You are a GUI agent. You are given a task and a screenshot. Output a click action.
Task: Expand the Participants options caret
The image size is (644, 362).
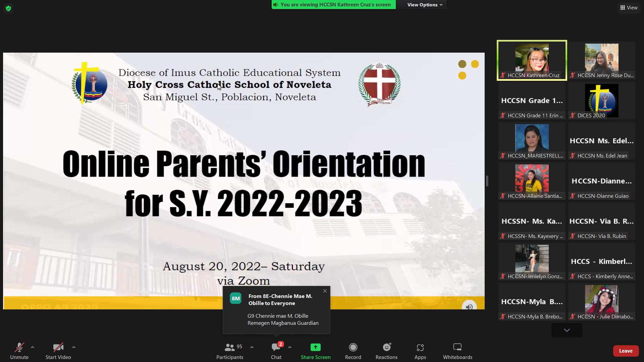click(252, 347)
